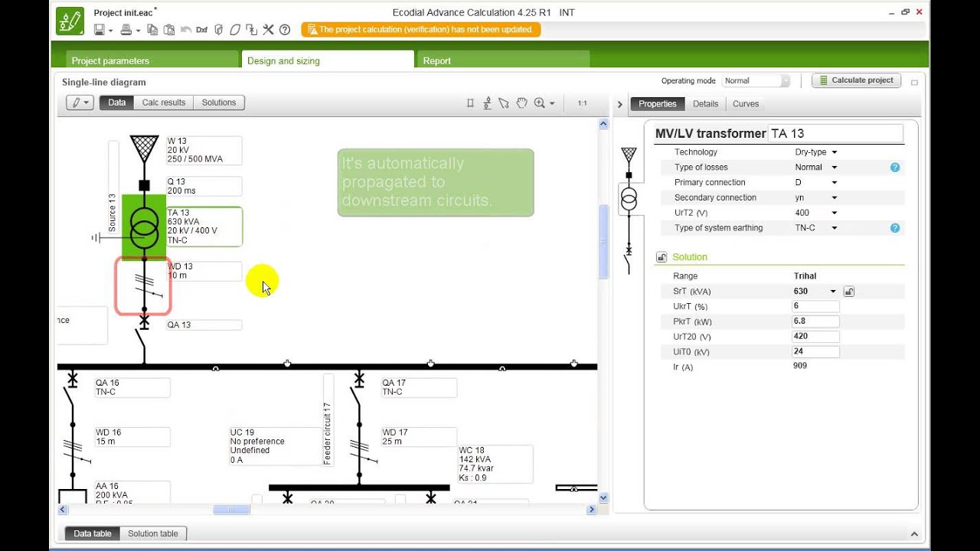Switch to the Solution table tab
Screen dimensions: 980x551
[x=153, y=533]
